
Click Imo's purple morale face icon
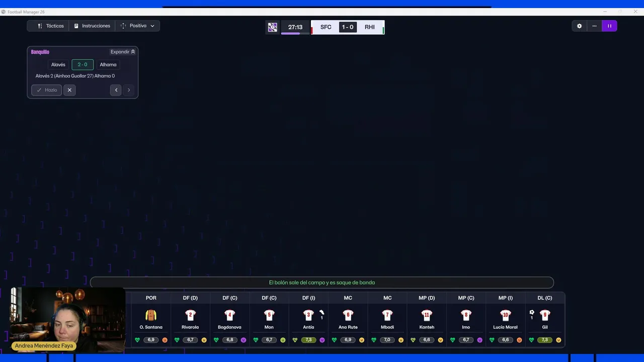pos(479,340)
